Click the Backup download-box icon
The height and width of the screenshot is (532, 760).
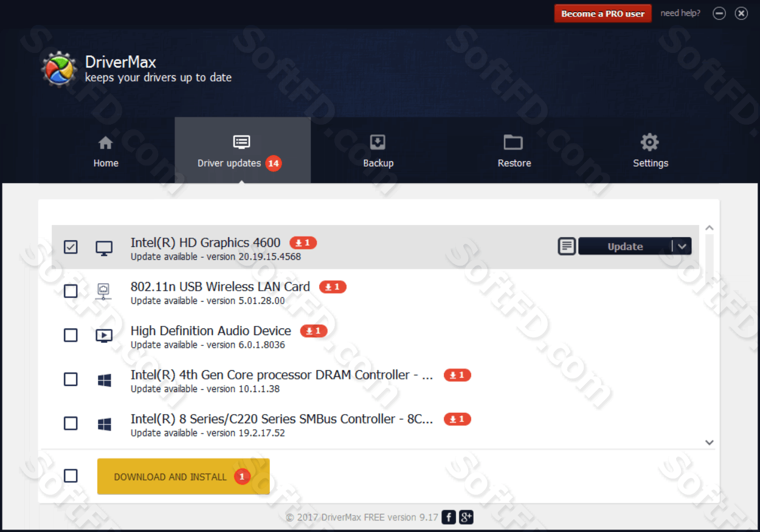point(378,142)
